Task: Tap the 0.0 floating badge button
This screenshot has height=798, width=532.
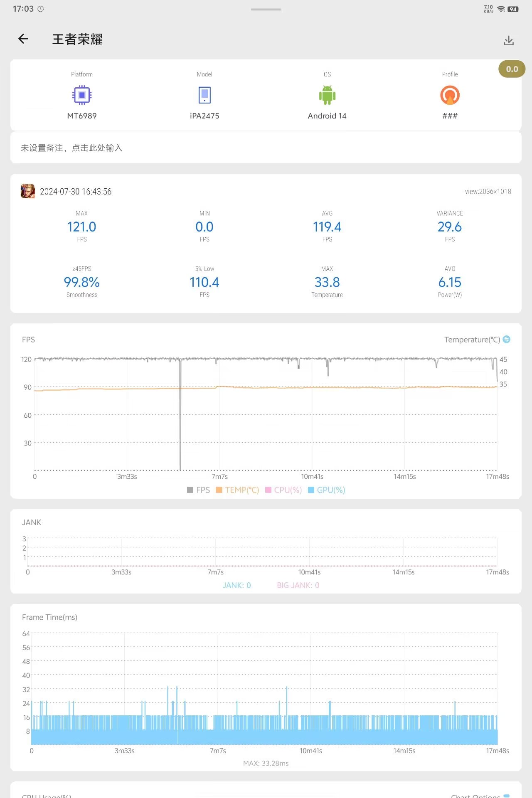Action: click(x=512, y=69)
